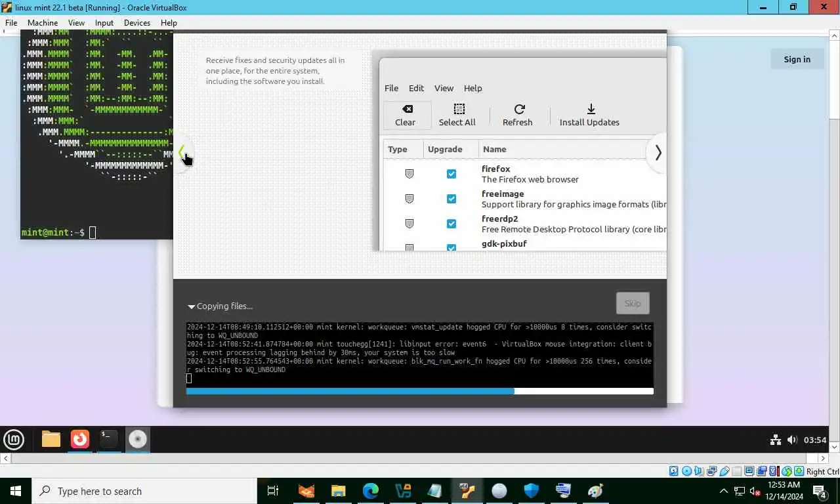This screenshot has height=504, width=840.
Task: Click the VirtualBox optical drive status icon
Action: (x=686, y=471)
